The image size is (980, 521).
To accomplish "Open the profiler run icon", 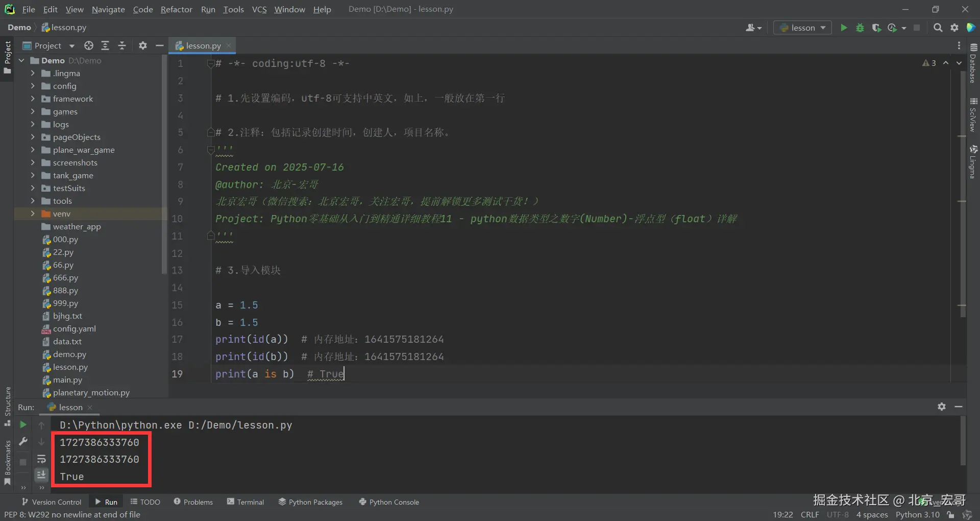I will pyautogui.click(x=893, y=28).
